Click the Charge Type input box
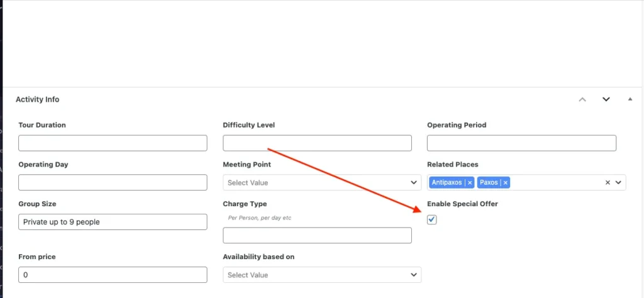Viewport: 644px width, 298px height. (317, 236)
